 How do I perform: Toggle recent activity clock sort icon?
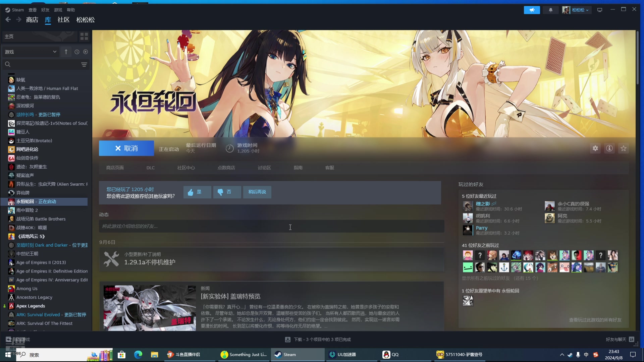(77, 52)
